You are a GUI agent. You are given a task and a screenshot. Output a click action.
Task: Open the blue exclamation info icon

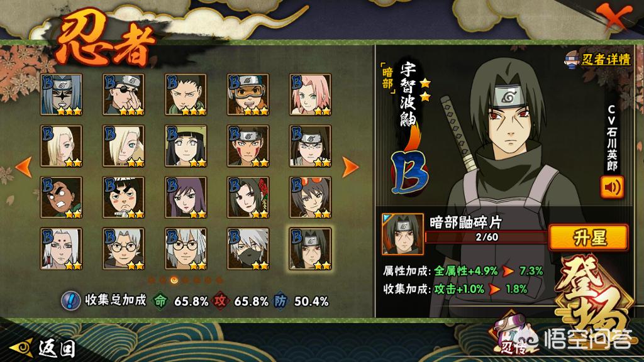(70, 300)
